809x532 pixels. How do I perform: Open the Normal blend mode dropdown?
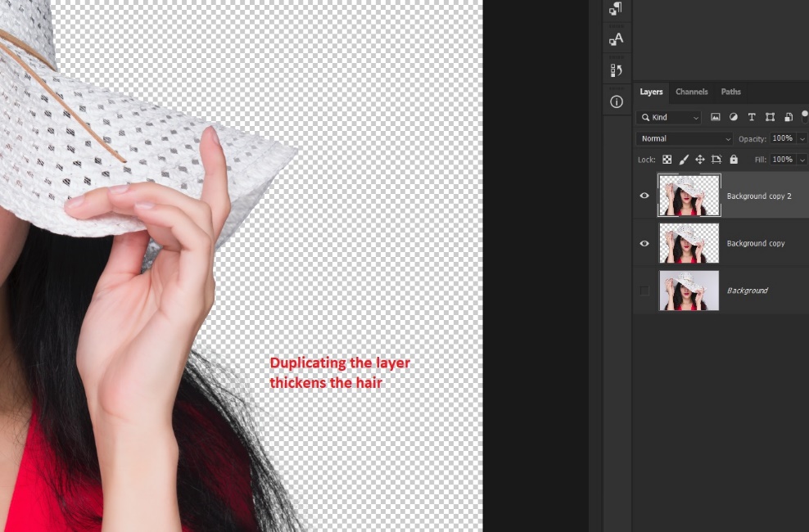pyautogui.click(x=684, y=139)
